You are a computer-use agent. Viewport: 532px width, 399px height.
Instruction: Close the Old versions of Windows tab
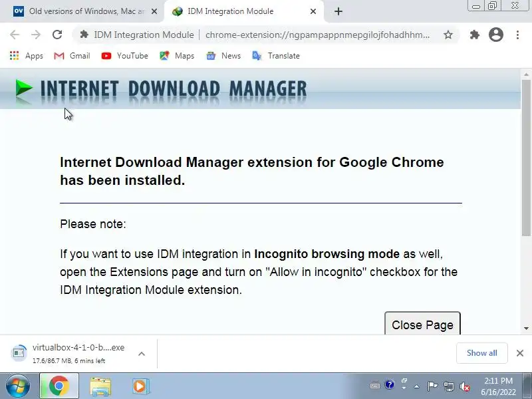pyautogui.click(x=154, y=11)
